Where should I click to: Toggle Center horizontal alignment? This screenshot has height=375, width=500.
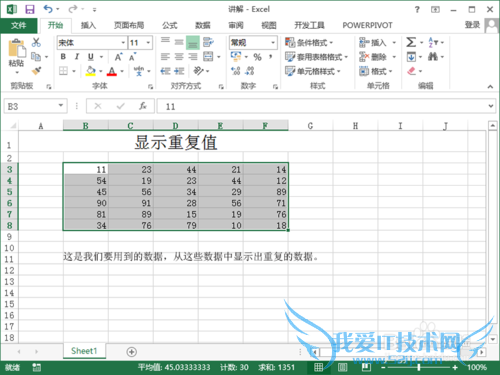tap(179, 57)
